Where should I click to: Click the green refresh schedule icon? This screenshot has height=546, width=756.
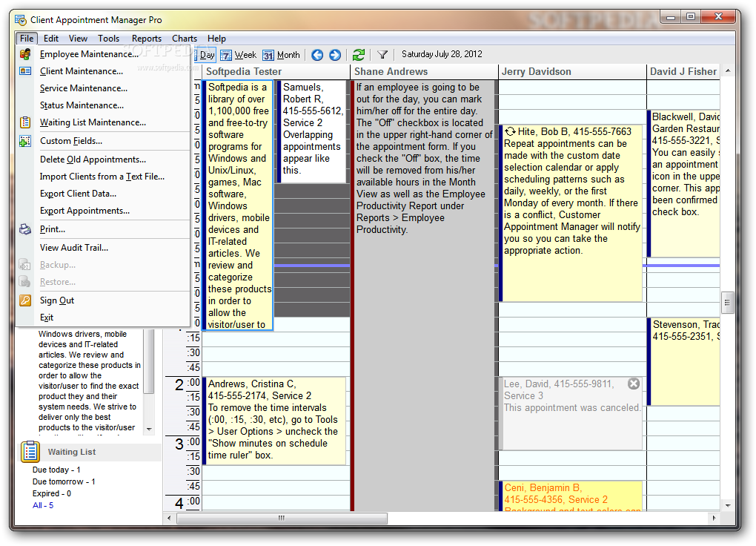[359, 55]
